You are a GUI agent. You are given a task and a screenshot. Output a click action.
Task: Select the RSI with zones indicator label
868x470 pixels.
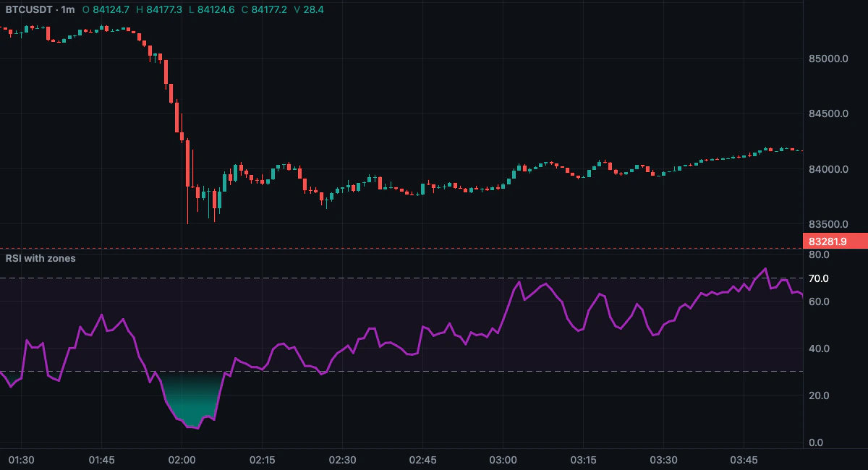(x=41, y=258)
